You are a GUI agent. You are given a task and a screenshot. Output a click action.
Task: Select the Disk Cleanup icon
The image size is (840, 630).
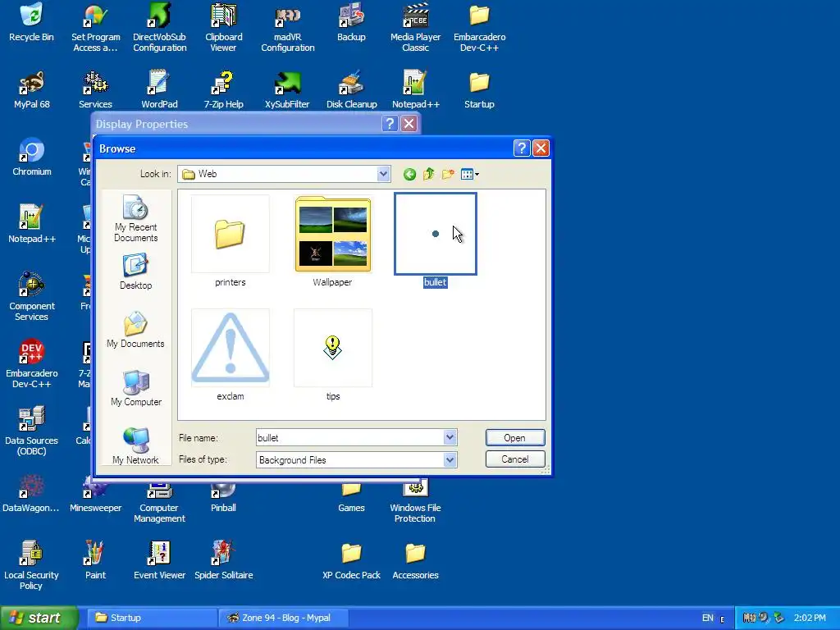351,90
